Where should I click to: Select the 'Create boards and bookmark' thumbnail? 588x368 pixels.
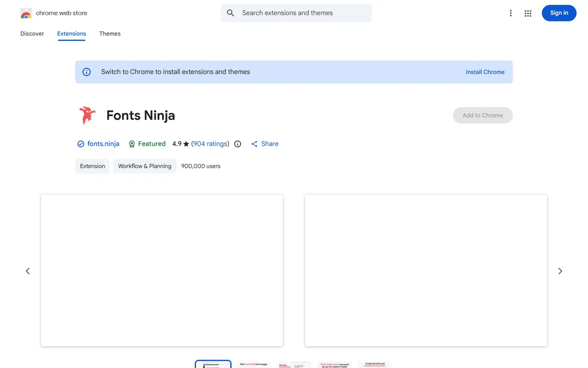[375, 365]
